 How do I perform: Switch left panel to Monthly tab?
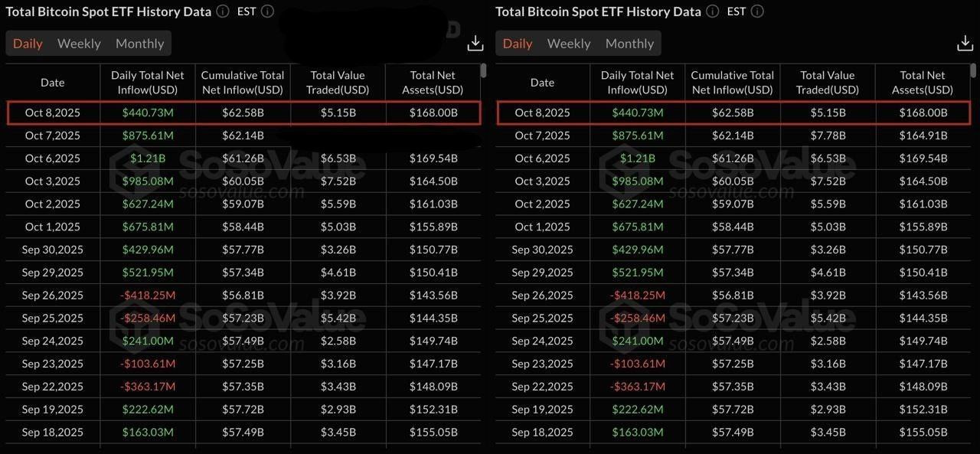pos(139,44)
